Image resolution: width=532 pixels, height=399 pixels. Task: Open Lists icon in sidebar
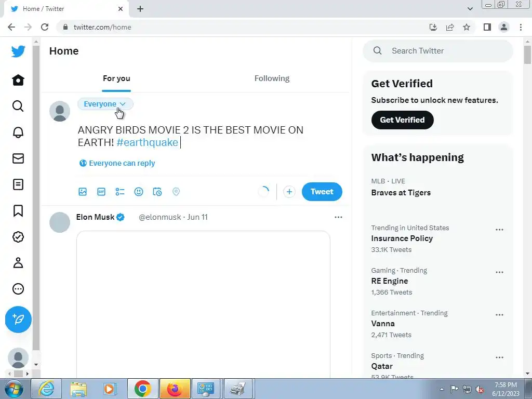click(18, 184)
